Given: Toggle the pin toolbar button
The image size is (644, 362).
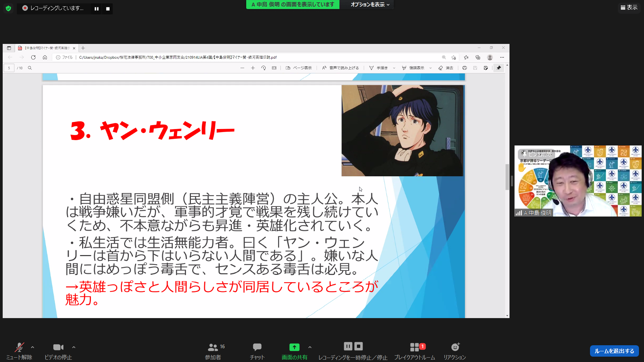Looking at the screenshot, I should pyautogui.click(x=499, y=68).
